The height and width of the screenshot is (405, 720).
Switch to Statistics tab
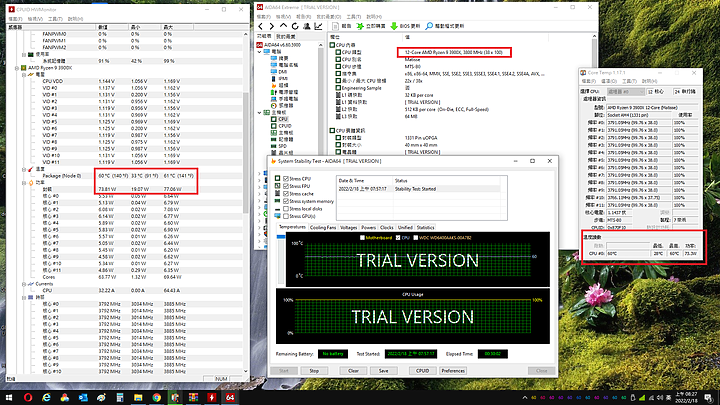click(x=425, y=228)
